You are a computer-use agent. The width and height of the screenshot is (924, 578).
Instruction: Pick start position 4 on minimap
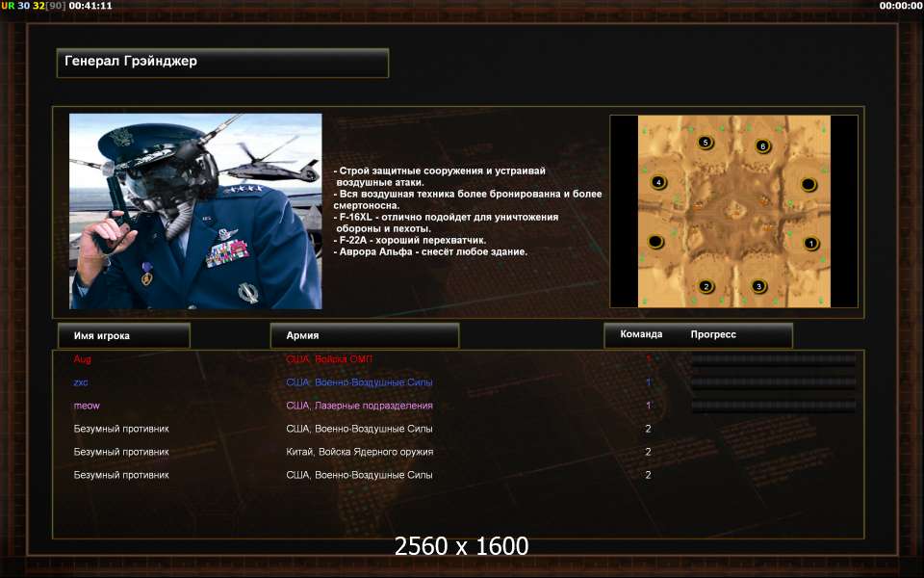coord(658,182)
